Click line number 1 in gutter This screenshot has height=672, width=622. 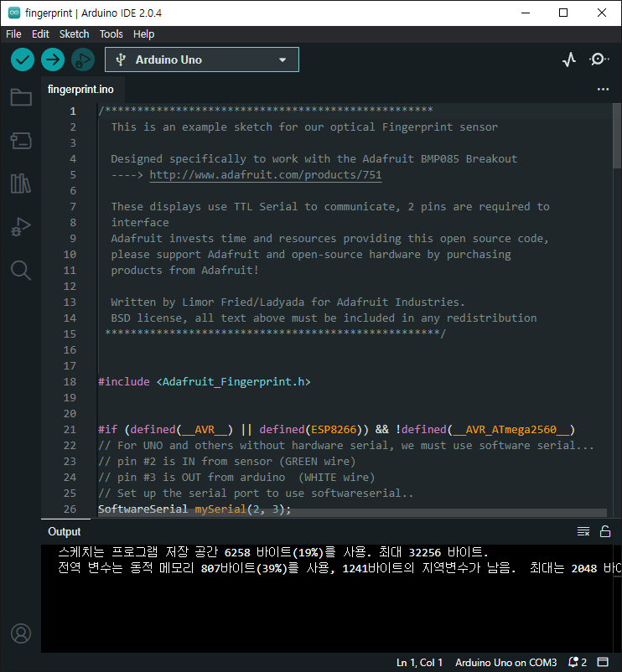click(x=73, y=111)
